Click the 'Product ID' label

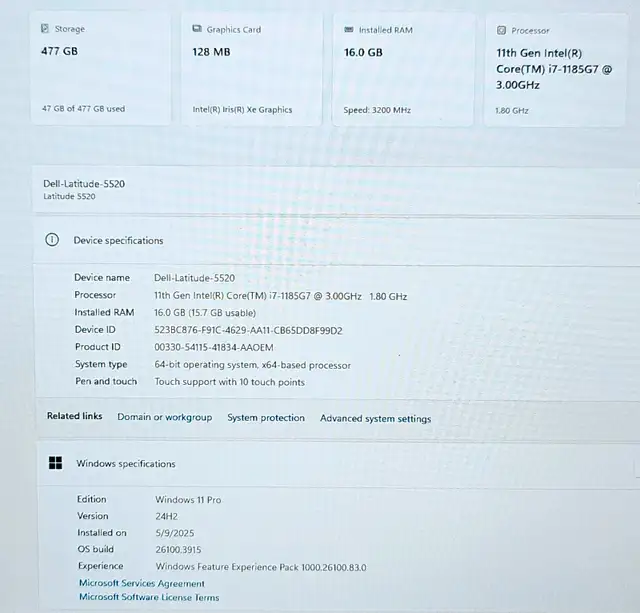(x=98, y=346)
